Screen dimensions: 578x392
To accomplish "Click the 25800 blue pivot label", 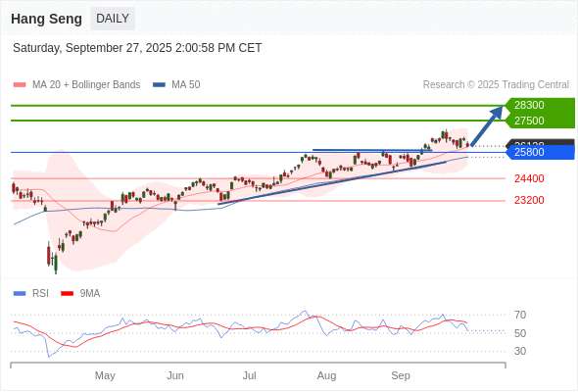I will click(x=540, y=152).
